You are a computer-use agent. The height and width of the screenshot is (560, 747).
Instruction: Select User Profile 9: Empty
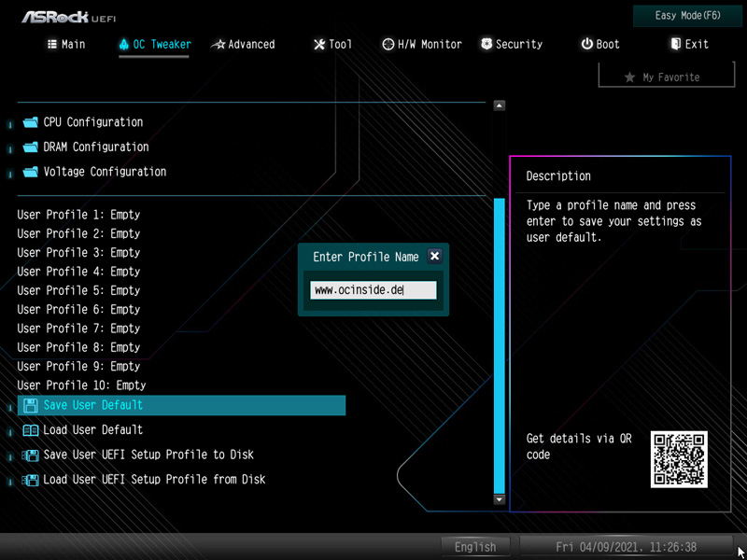78,367
